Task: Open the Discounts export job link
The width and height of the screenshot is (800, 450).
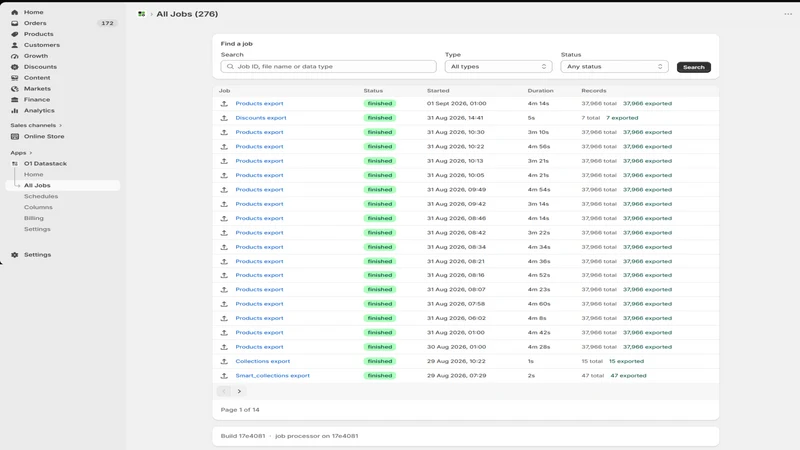Action: pyautogui.click(x=261, y=118)
